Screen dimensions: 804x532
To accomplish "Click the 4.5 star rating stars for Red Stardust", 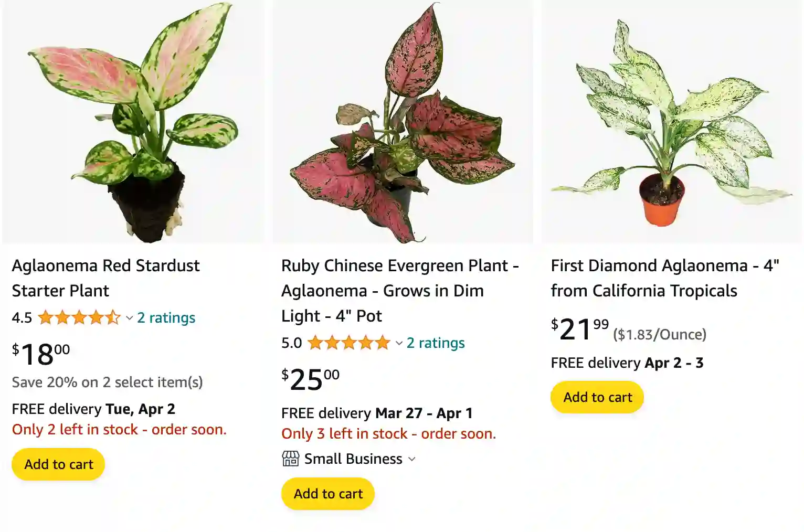I will point(79,317).
